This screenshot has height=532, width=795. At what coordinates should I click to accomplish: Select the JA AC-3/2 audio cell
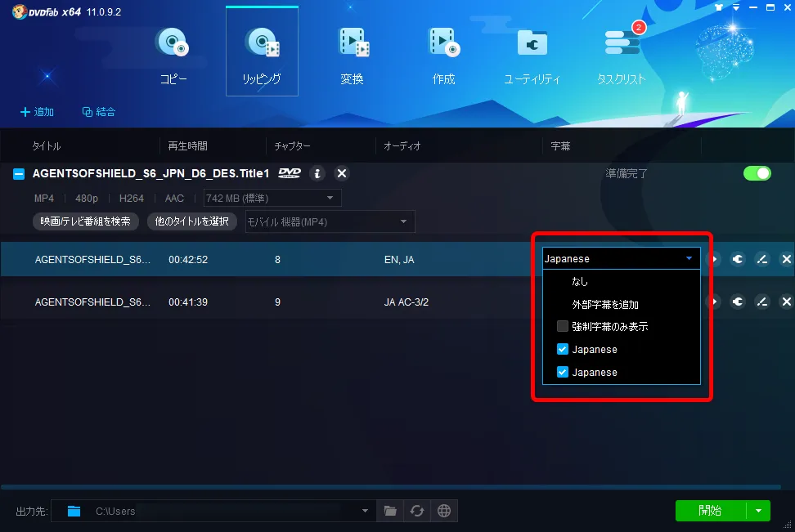point(406,302)
